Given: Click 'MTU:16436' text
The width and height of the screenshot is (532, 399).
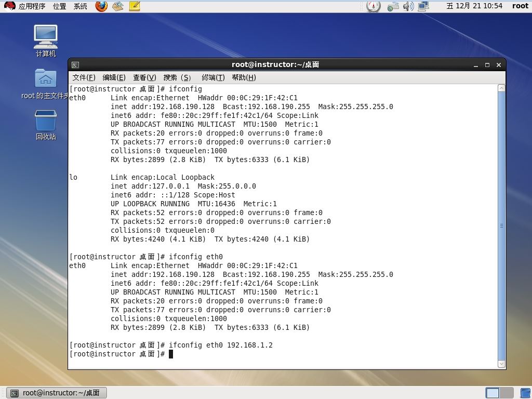Looking at the screenshot, I should pyautogui.click(x=217, y=204).
